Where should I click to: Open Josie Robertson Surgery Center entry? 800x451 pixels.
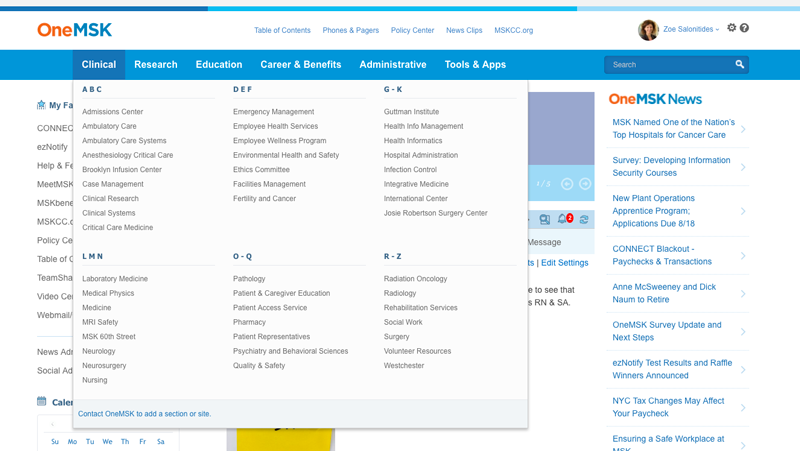point(436,213)
